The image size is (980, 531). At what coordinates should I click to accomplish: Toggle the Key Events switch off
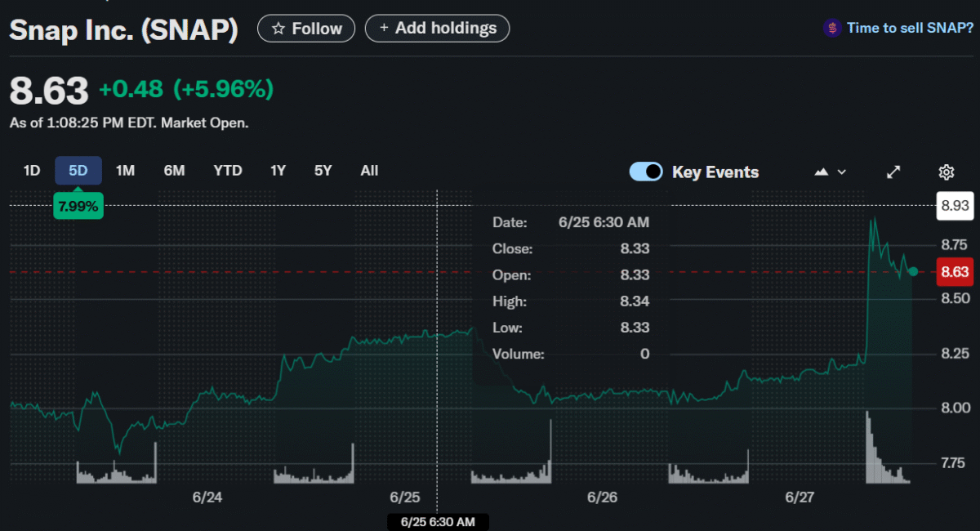646,172
